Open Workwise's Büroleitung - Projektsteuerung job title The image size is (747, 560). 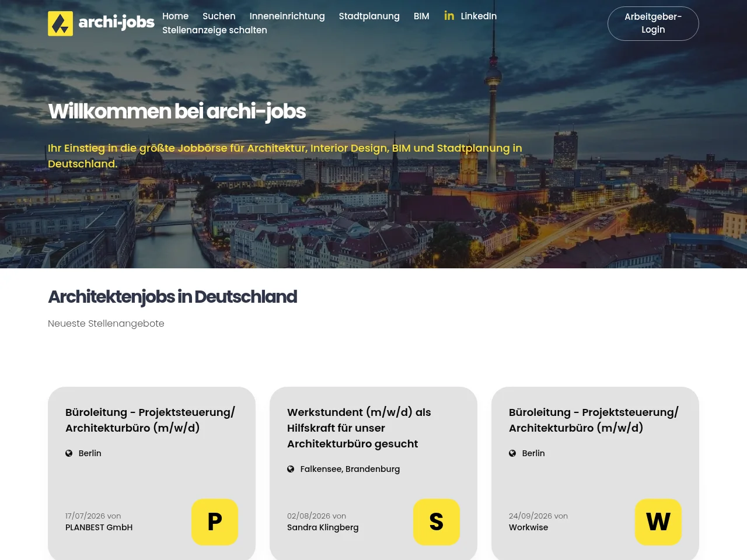pos(594,420)
